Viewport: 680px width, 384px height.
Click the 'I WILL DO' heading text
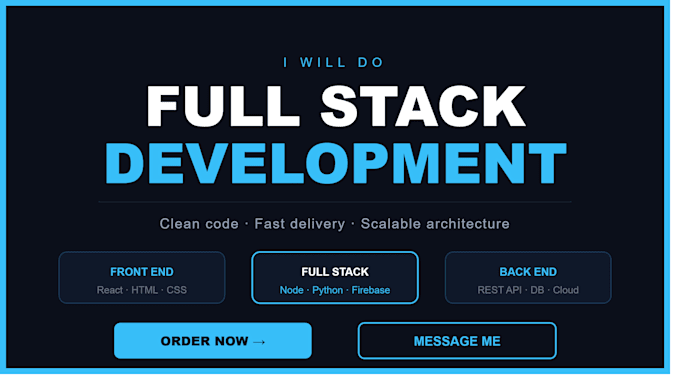[333, 62]
